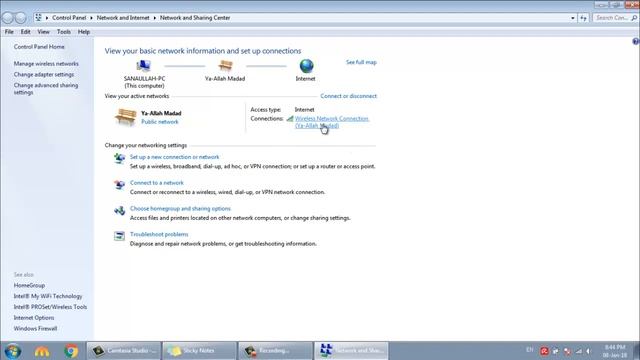The image size is (640, 360).
Task: Click the volume speaker tray icon
Action: click(x=589, y=351)
